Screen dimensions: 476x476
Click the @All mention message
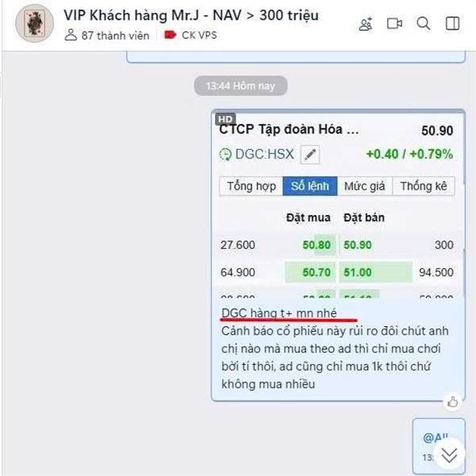[x=439, y=445]
